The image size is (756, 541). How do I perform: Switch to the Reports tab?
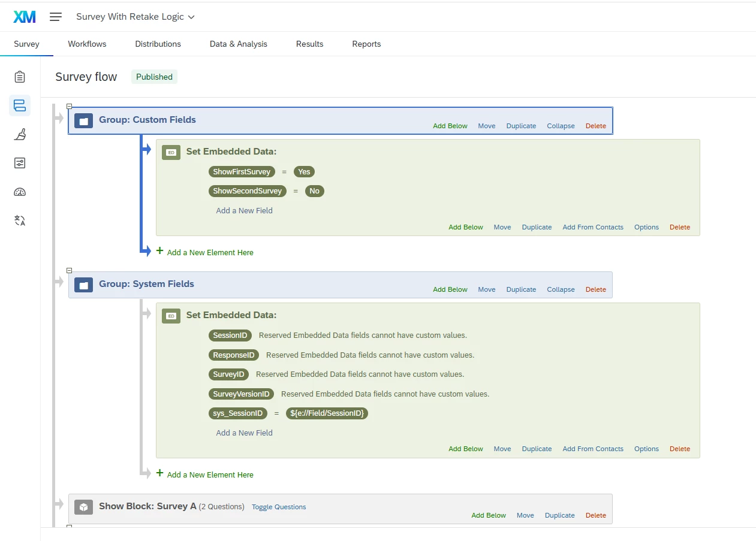366,44
